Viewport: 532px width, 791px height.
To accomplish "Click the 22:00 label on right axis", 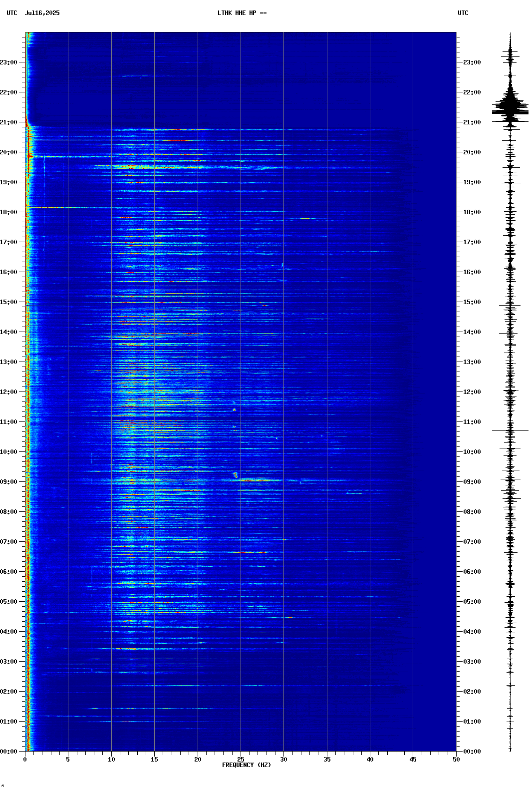I will (472, 92).
